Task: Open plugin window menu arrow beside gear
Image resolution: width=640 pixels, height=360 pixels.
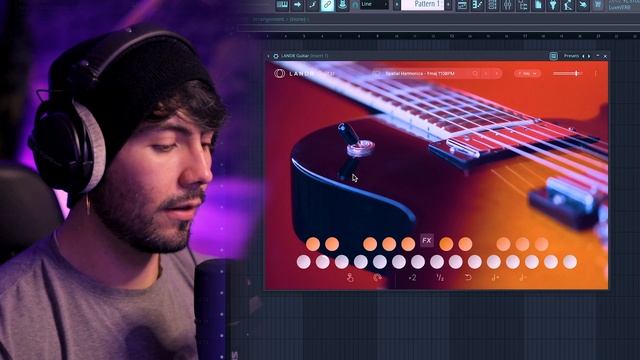Action: (268, 56)
